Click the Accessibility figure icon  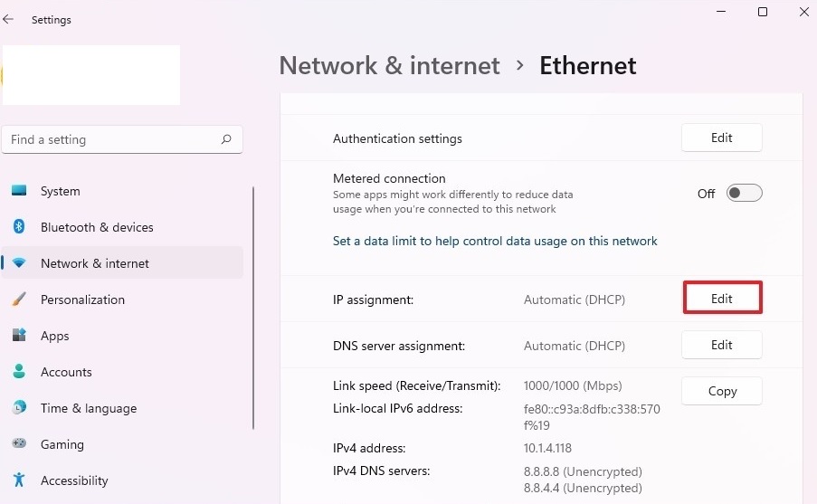coord(19,480)
